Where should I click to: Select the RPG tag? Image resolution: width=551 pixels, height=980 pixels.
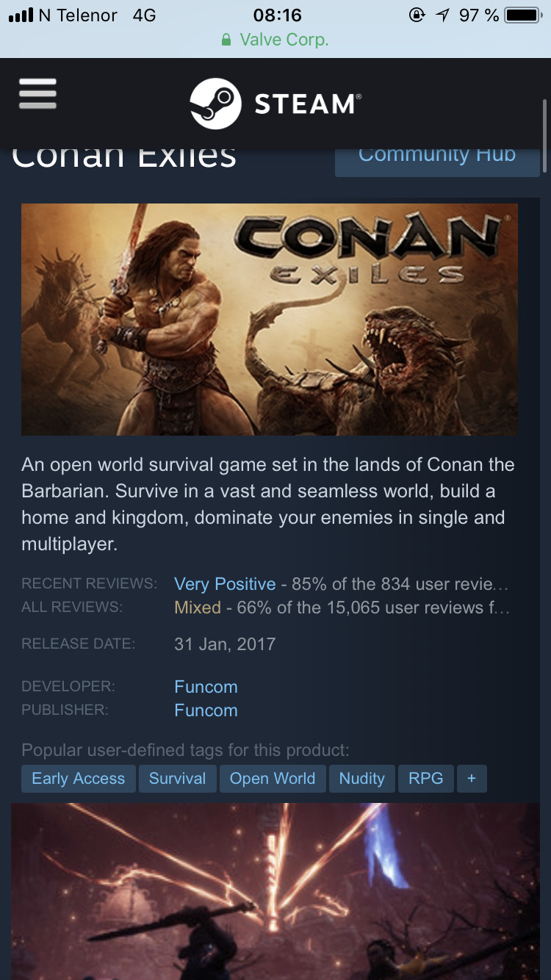[426, 779]
